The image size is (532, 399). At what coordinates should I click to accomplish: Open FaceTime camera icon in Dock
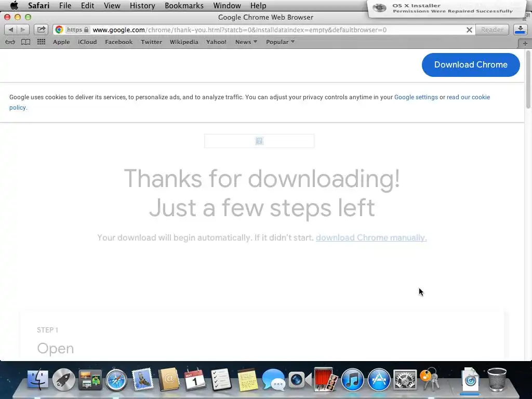300,379
